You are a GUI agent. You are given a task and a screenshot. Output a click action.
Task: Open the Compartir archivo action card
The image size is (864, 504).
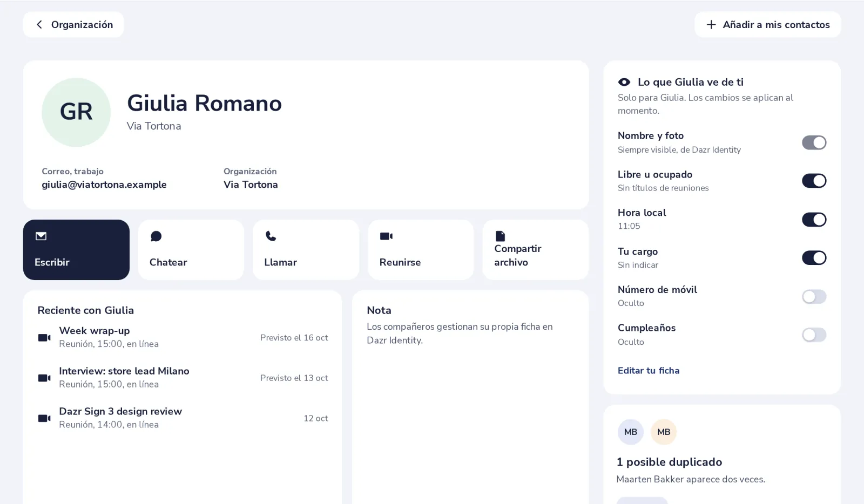pos(536,250)
